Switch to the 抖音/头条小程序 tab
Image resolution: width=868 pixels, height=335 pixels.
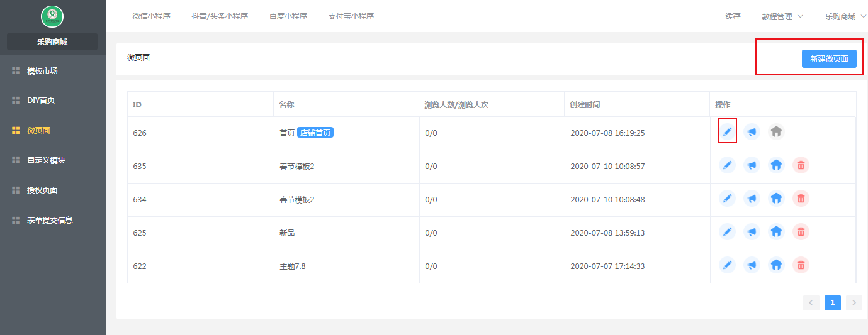click(x=220, y=16)
